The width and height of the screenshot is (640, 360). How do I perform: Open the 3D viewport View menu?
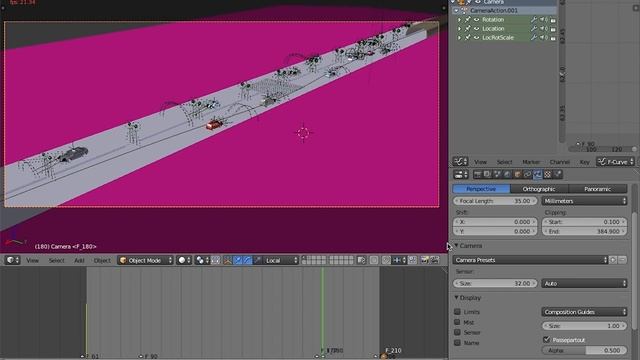(x=33, y=260)
